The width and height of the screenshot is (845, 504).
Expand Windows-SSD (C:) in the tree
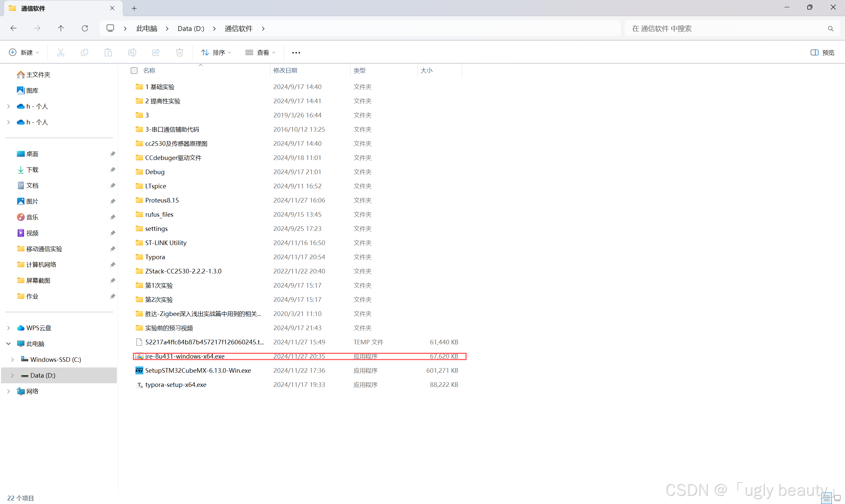13,359
